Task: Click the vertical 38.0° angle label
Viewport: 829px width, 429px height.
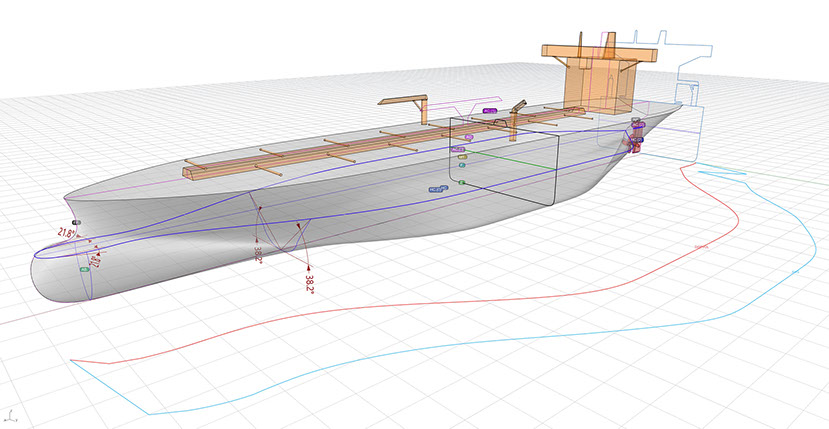Action: click(259, 254)
